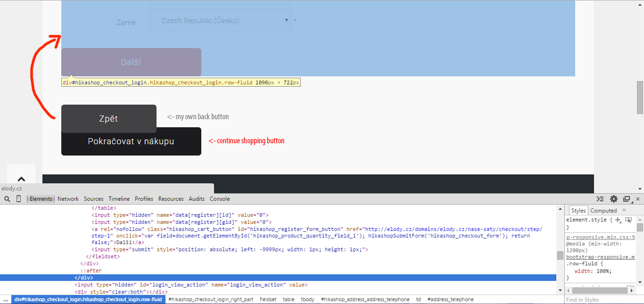Open the Resources tab
The image size is (644, 304).
[x=171, y=199]
